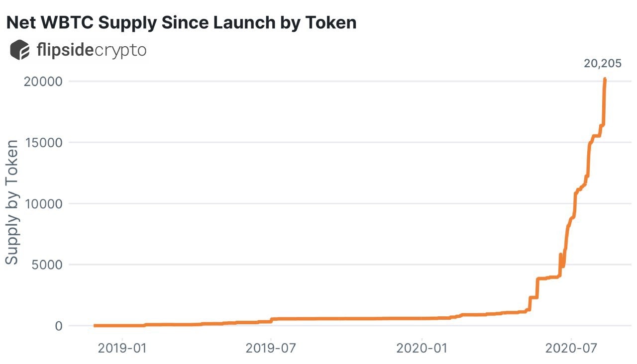Viewport: 637px width, 364px height.
Task: Click the orange line plateau near 15500
Action: coord(596,135)
